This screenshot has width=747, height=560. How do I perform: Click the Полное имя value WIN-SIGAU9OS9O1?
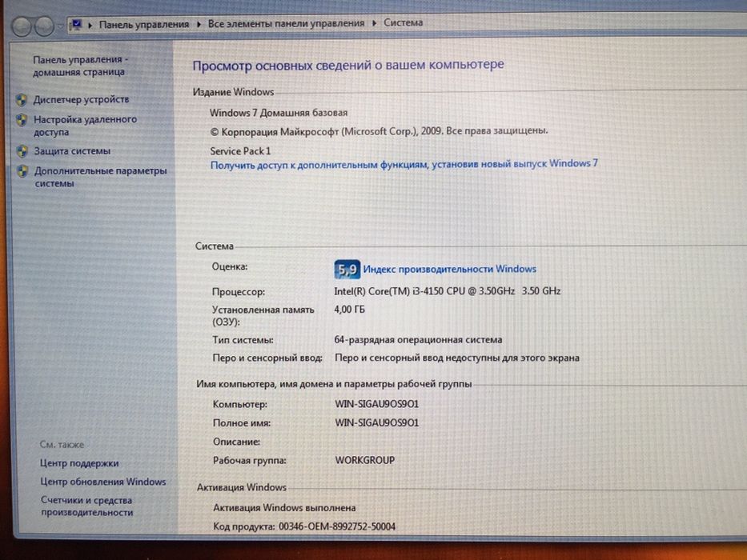377,423
